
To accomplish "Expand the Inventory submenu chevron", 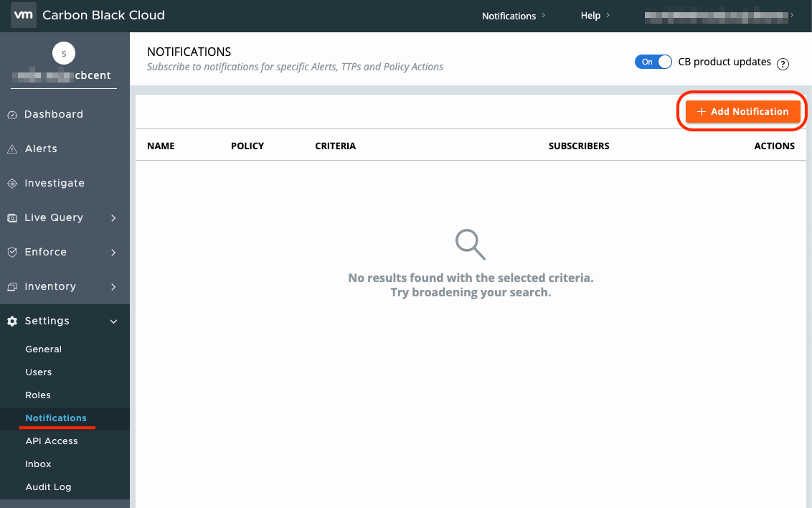I will pos(113,287).
